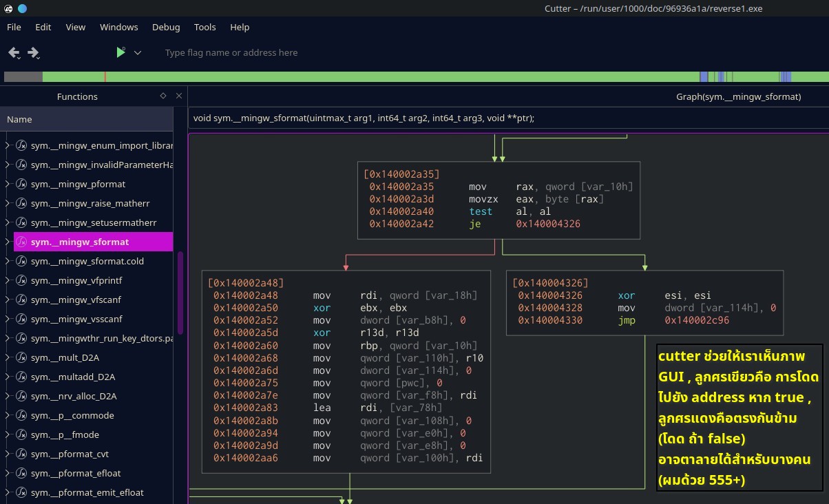Open the Debug menu
This screenshot has height=504, width=829.
(x=166, y=28)
